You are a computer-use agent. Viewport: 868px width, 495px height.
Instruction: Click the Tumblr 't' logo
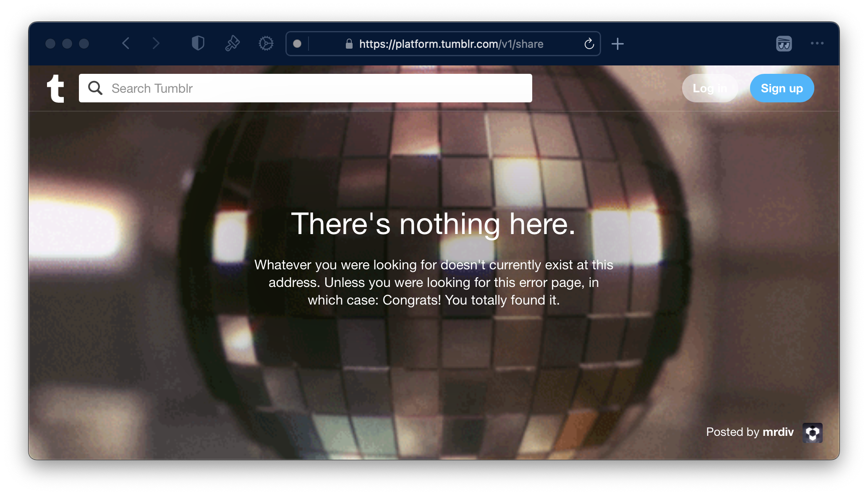coord(55,89)
